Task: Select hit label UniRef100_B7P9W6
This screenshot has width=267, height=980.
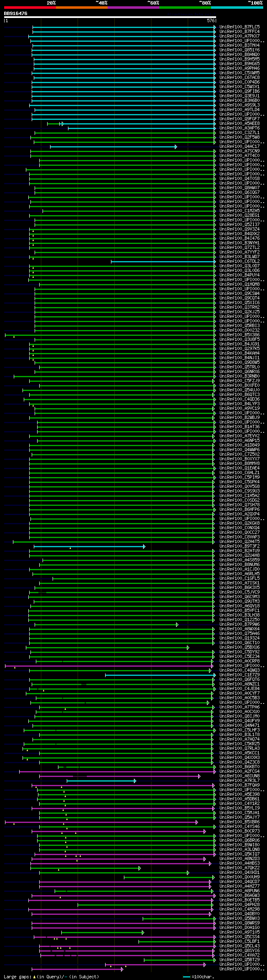Action: [239, 625]
